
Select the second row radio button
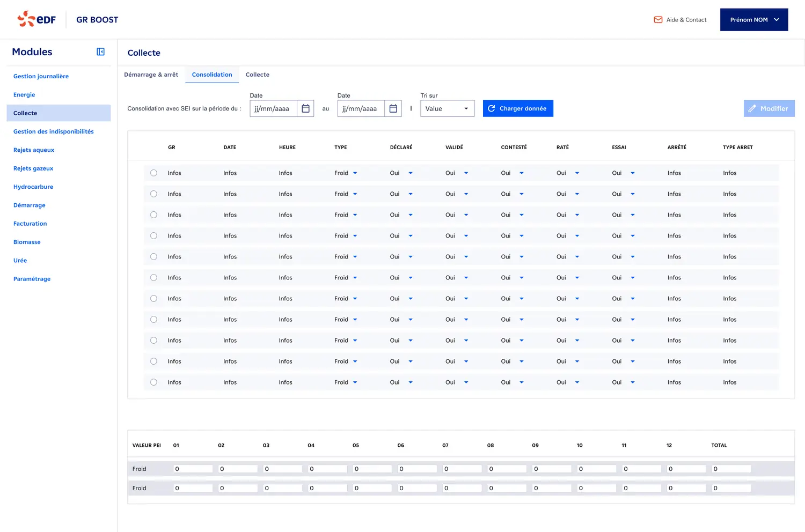tap(153, 194)
